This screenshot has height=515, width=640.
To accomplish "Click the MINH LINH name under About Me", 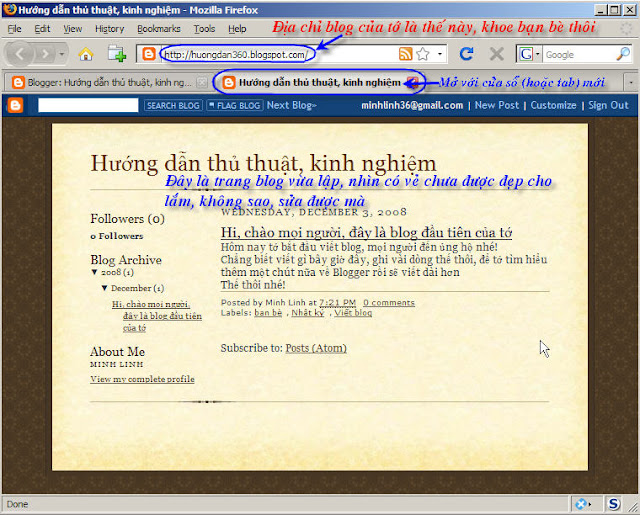I will tap(117, 364).
